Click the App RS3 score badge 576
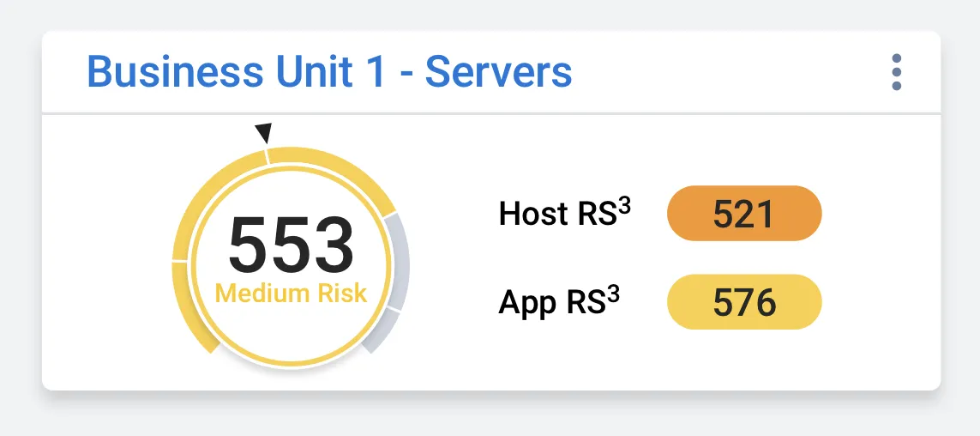This screenshot has height=436, width=980. click(x=744, y=302)
